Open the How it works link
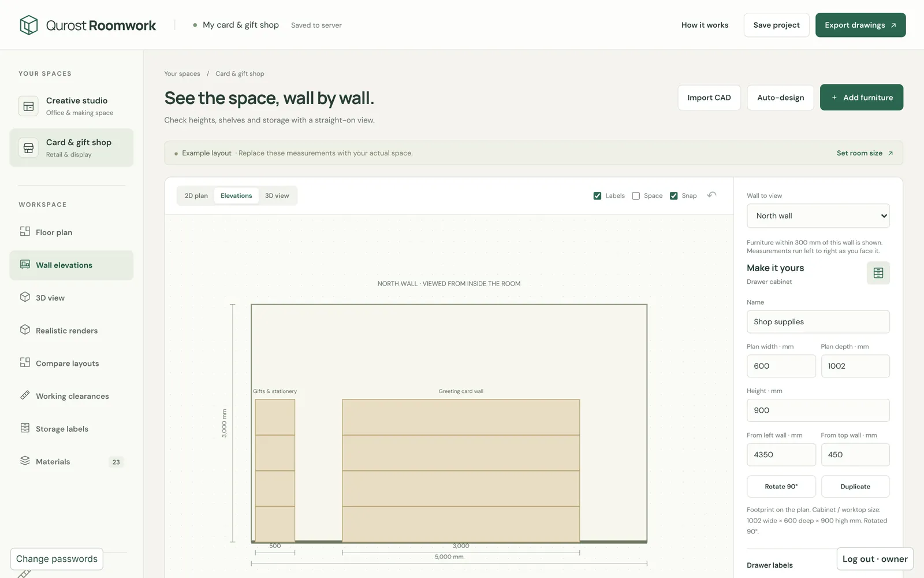924x578 pixels. 705,25
